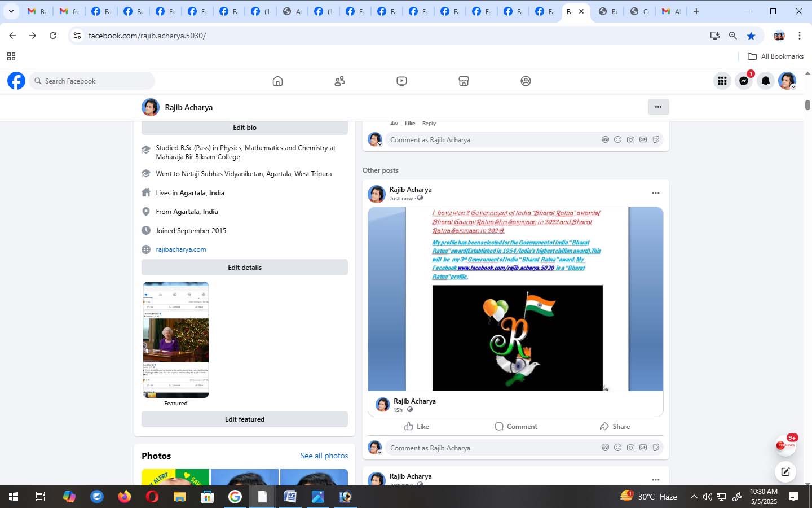Open Word from the taskbar

click(290, 497)
